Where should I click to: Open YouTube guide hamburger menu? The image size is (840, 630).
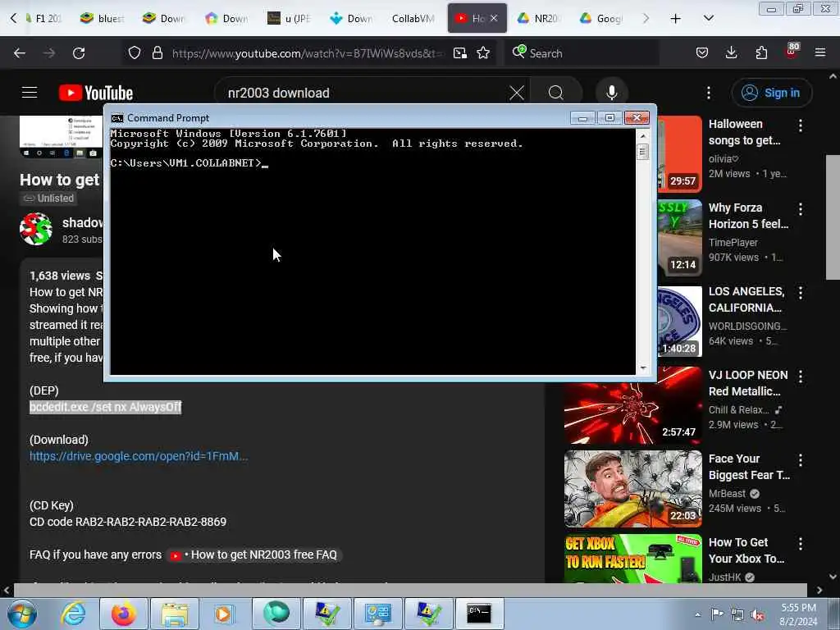click(30, 93)
